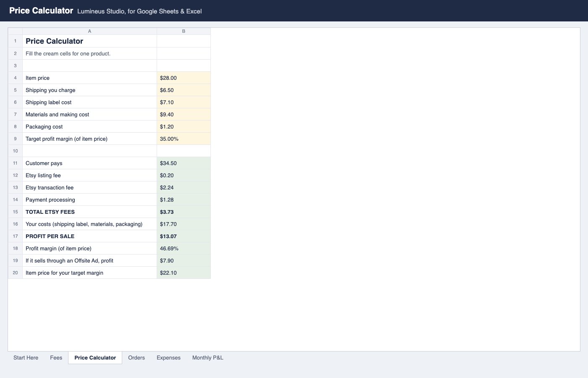
Task: Edit the Materials and making cost $9.40
Action: tap(184, 114)
